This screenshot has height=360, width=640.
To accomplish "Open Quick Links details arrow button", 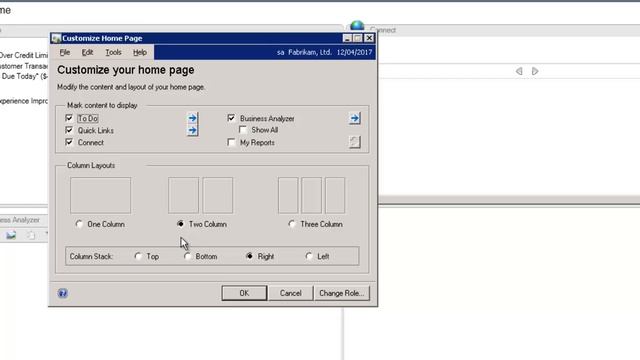I will coord(192,131).
